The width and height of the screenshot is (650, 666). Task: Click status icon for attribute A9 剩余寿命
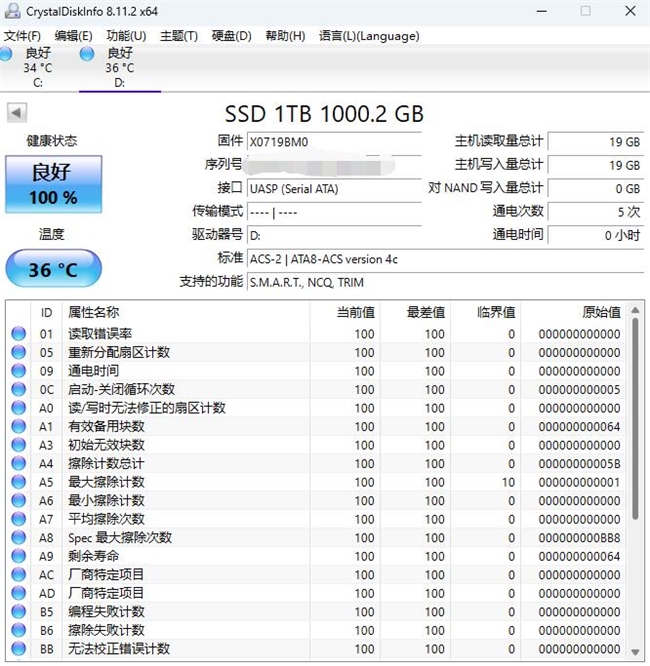pos(18,556)
